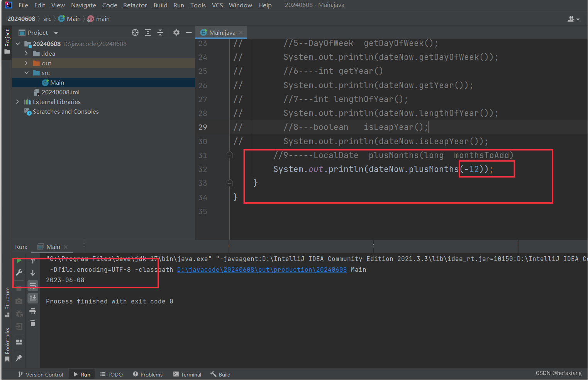Open the Navigate menu
The image size is (588, 380).
[83, 5]
